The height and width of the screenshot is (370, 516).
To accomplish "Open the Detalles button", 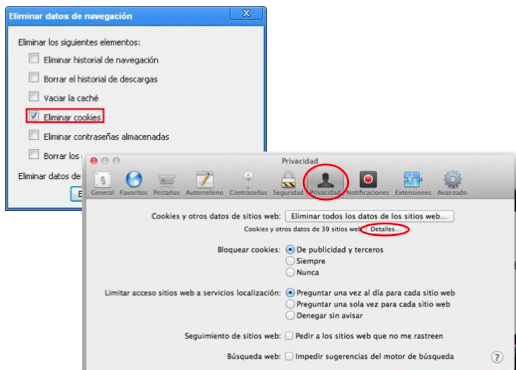I will click(x=385, y=229).
